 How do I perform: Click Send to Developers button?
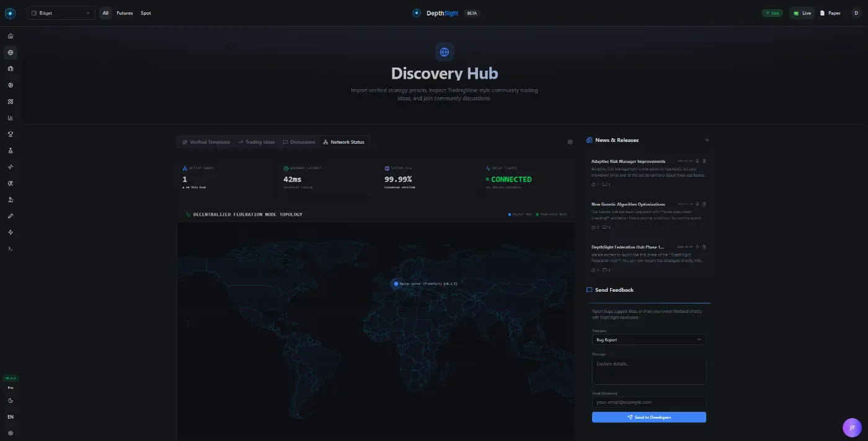point(649,417)
